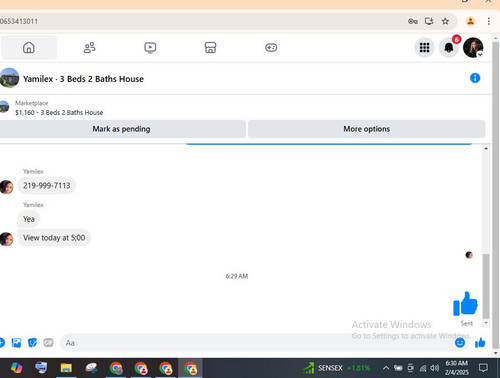Open File Explorer from the taskbar
Screen dimensions: 500x378
coord(66,368)
